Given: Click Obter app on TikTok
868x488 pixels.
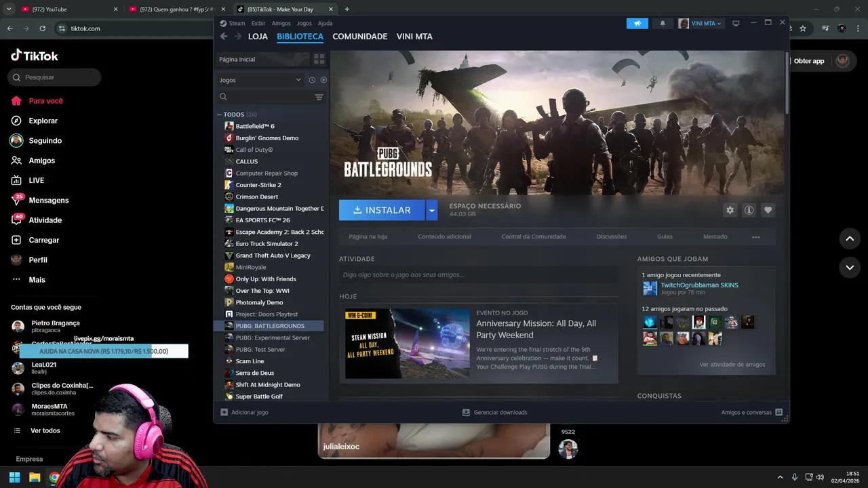Looking at the screenshot, I should click(x=809, y=61).
